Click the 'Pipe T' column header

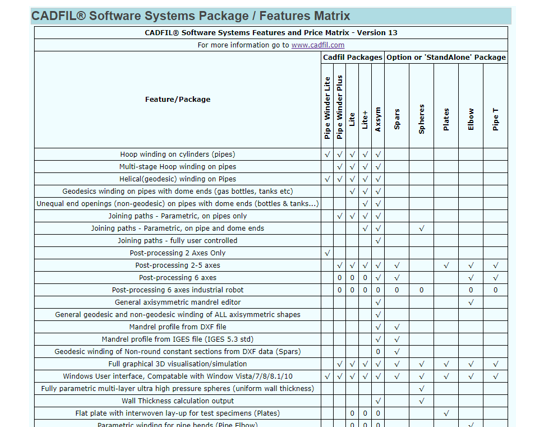tap(495, 119)
